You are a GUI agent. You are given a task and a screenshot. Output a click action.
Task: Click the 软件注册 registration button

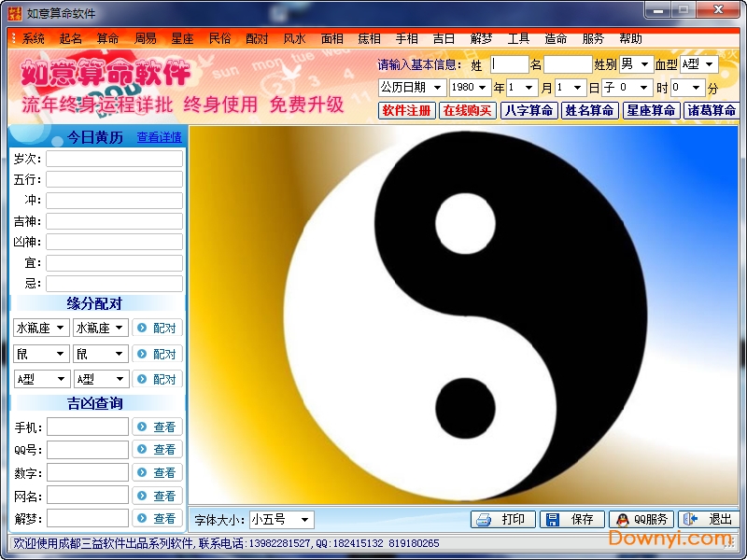pos(405,110)
